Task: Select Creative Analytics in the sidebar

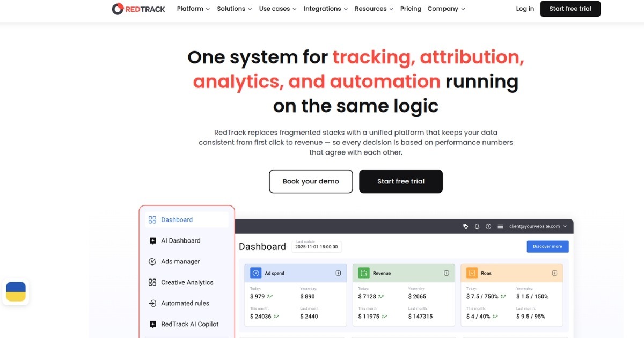Action: point(187,282)
